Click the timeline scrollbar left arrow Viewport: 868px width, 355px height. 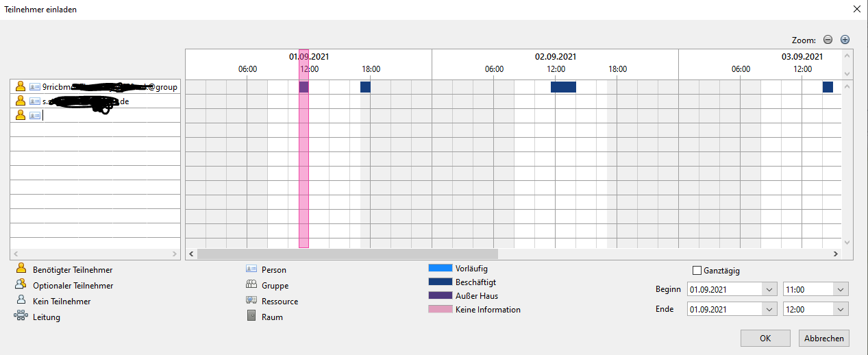(x=191, y=254)
